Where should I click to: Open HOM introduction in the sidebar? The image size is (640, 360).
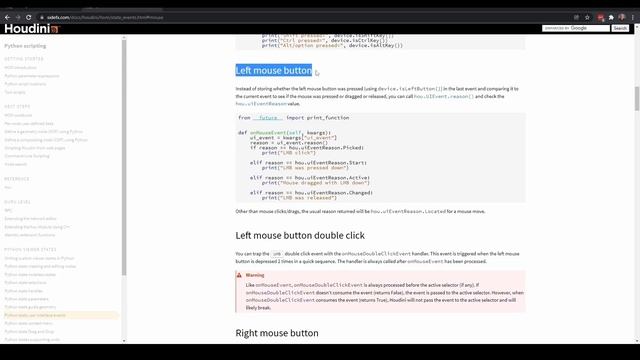(20, 68)
